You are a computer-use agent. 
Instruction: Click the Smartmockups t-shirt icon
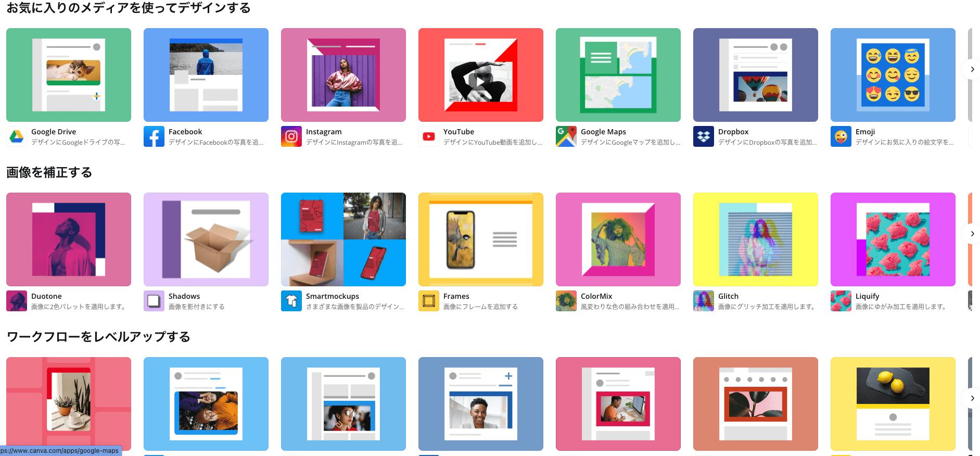click(291, 301)
